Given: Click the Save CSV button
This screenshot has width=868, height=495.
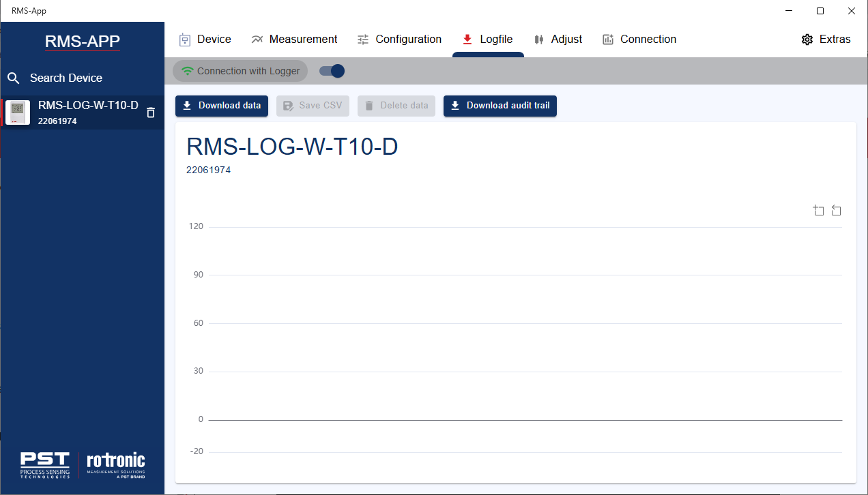Looking at the screenshot, I should 313,106.
